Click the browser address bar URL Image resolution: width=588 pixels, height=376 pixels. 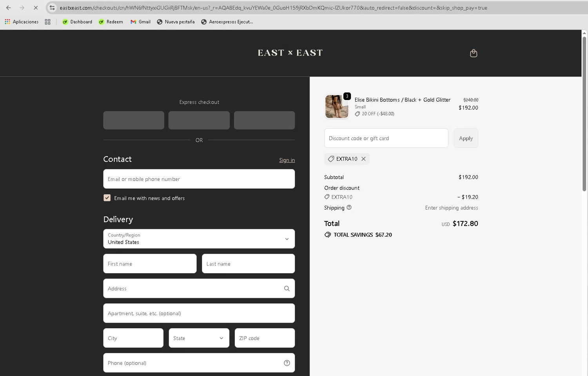tap(274, 8)
